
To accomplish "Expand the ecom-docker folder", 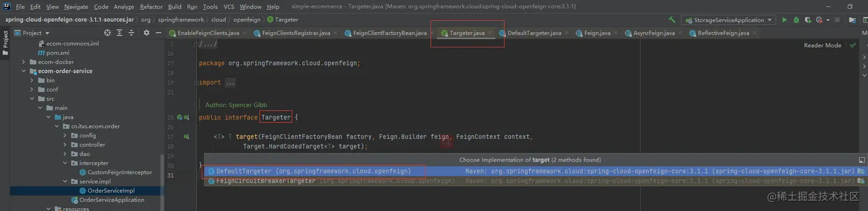I will (x=24, y=62).
